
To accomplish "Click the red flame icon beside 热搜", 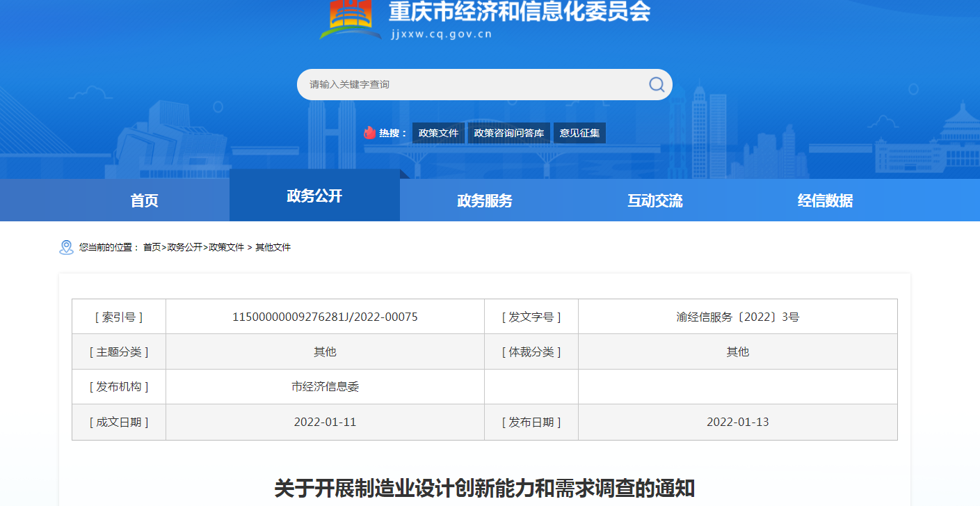I will point(369,133).
